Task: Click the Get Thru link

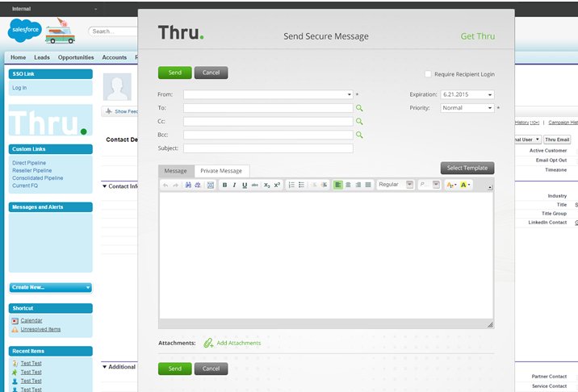Action: point(478,36)
